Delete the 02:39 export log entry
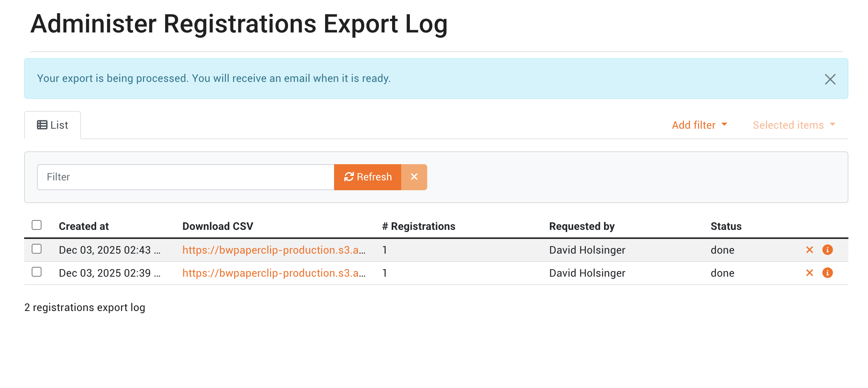 [809, 273]
